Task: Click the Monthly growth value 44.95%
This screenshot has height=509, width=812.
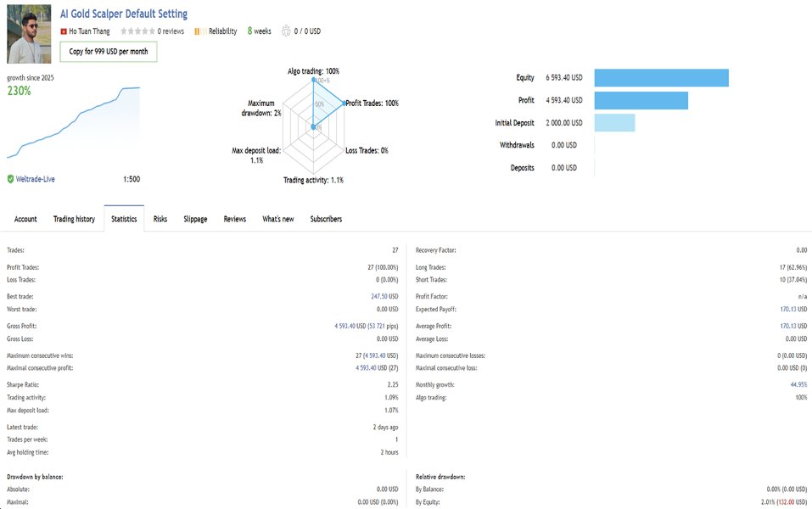Action: pyautogui.click(x=798, y=385)
